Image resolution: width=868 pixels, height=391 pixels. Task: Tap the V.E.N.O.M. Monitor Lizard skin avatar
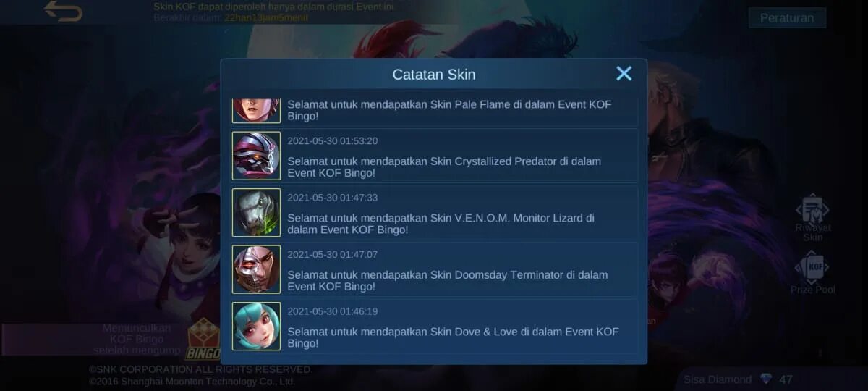coord(256,212)
